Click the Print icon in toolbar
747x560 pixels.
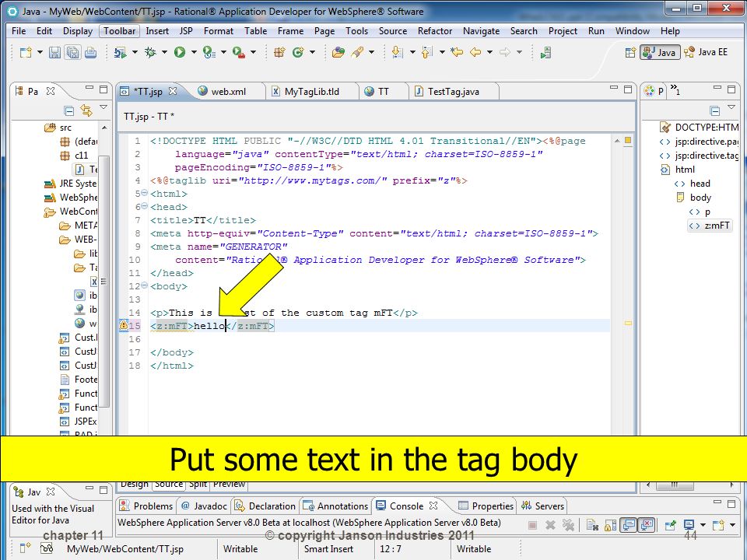(x=90, y=52)
